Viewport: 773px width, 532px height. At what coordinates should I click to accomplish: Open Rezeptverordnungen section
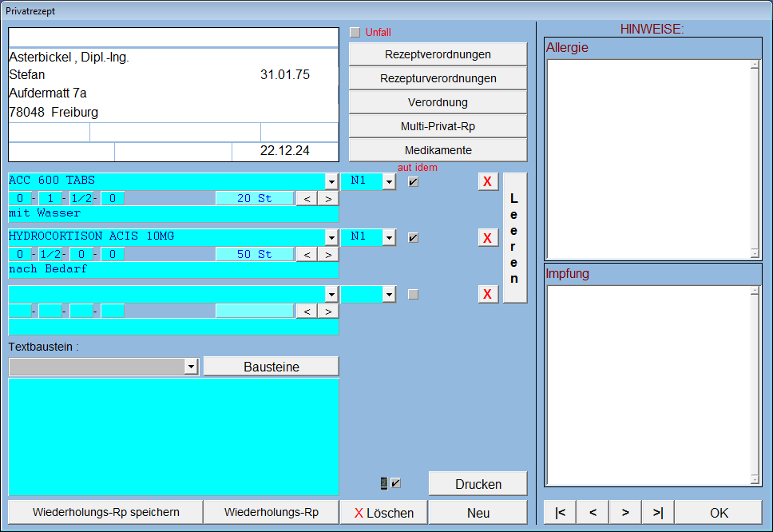438,54
